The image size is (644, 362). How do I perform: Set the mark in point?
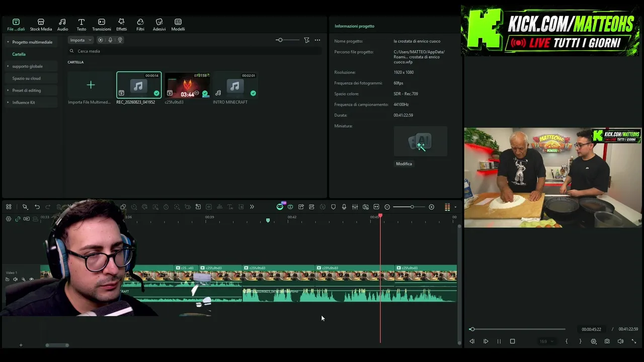tap(567, 341)
